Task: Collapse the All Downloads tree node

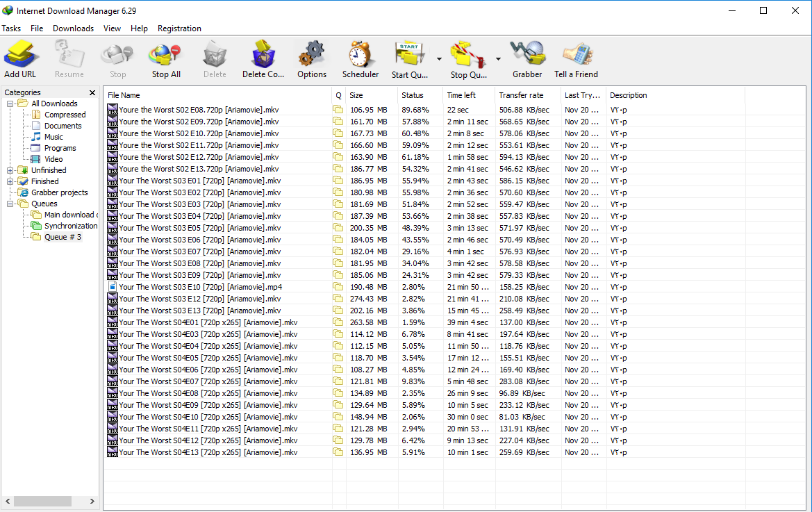Action: [x=10, y=104]
